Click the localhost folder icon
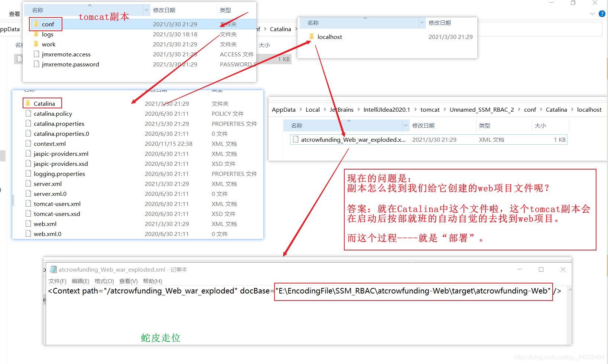The height and width of the screenshot is (364, 608). (312, 37)
